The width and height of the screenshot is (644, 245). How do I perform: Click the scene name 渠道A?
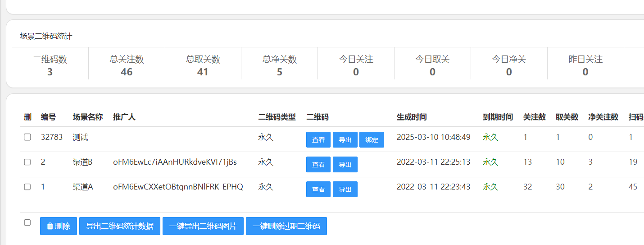(83, 187)
